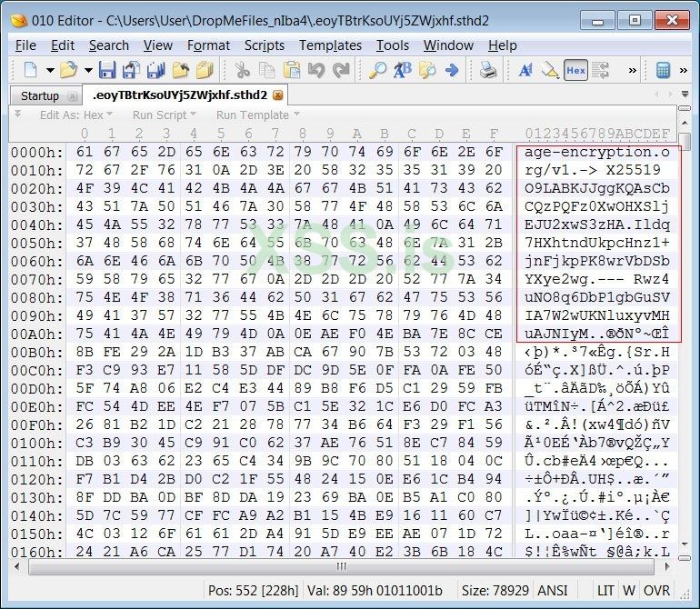Select the .eoyTBtrKsoUYj5ZWjxhf.sthd2 tab
Screen dimensions: 700x609
(180, 95)
